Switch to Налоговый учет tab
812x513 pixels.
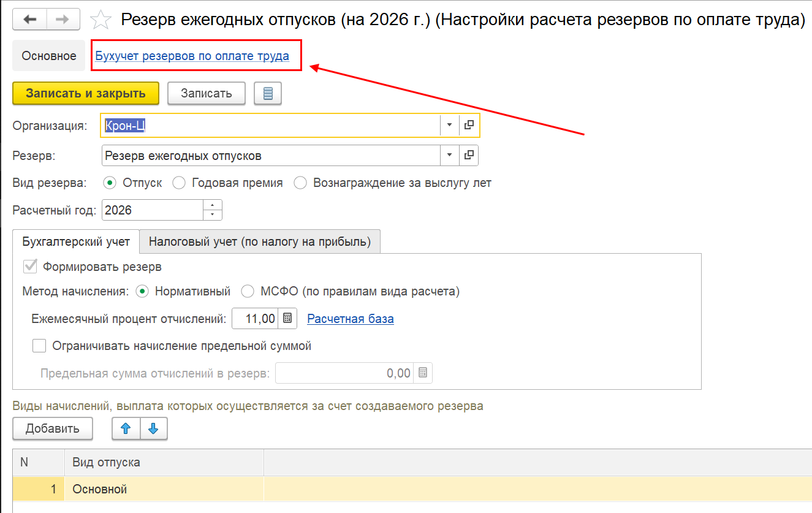tap(260, 241)
